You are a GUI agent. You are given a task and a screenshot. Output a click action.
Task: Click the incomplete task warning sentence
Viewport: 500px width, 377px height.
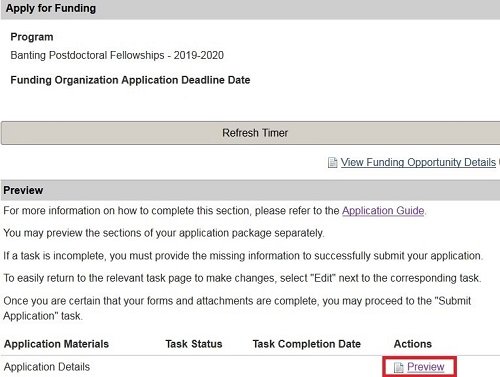tap(243, 256)
